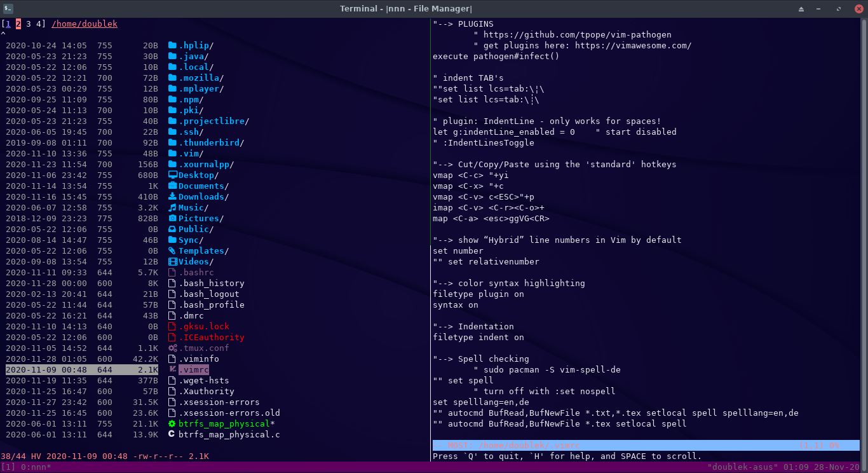Click the tmux session indicator [1]
This screenshot has height=473, width=868.
tap(8, 467)
